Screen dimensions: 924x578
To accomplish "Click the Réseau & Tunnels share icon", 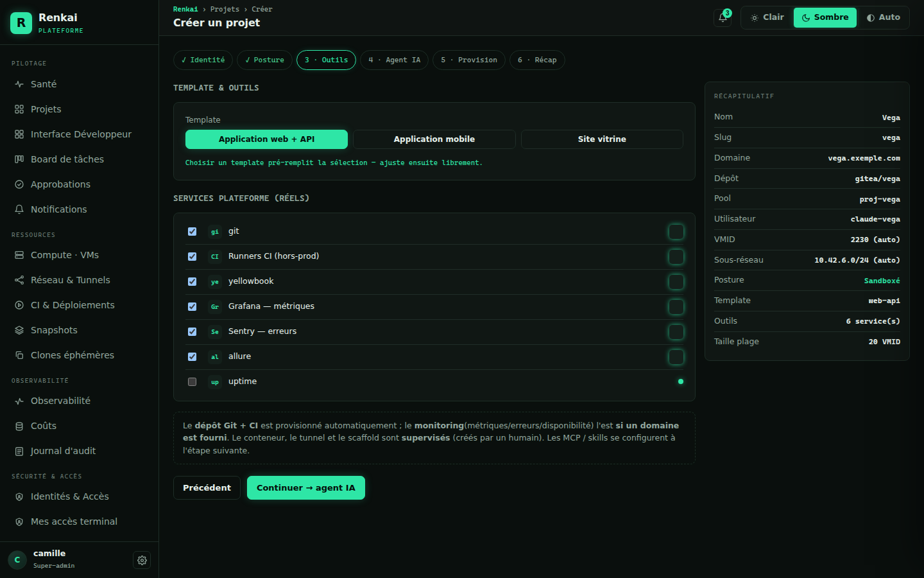I will [x=19, y=280].
